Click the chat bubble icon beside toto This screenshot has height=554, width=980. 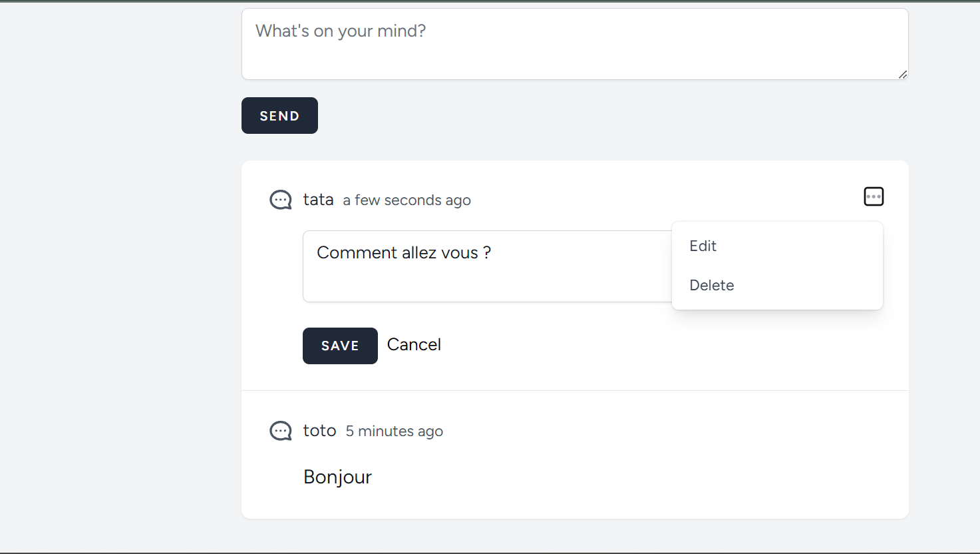[280, 431]
